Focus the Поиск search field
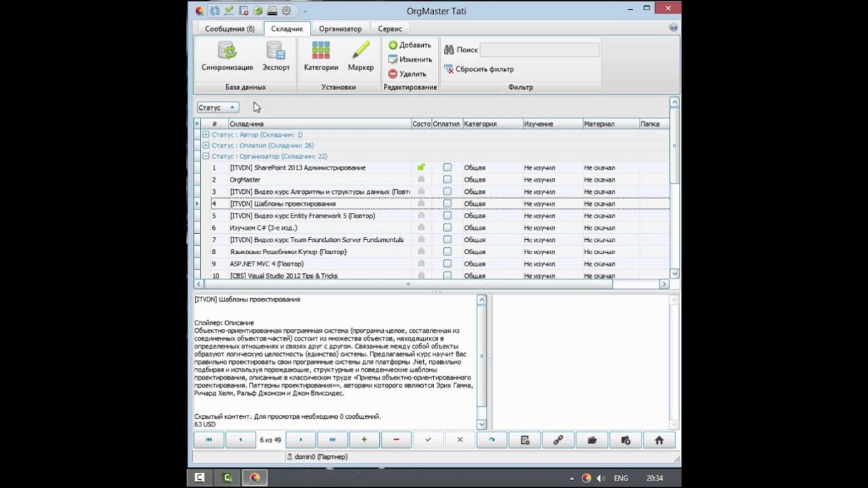This screenshot has width=868, height=488. (539, 49)
